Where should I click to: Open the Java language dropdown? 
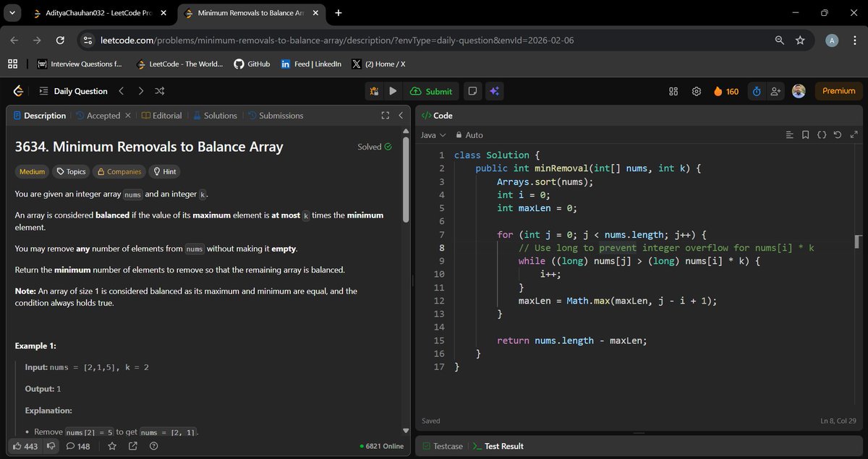(x=433, y=135)
